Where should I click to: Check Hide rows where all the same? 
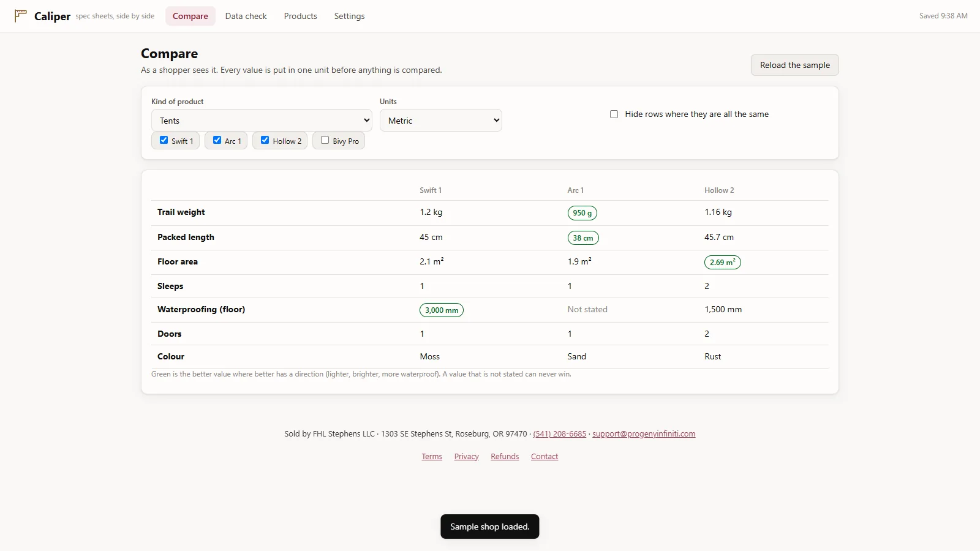(x=614, y=114)
